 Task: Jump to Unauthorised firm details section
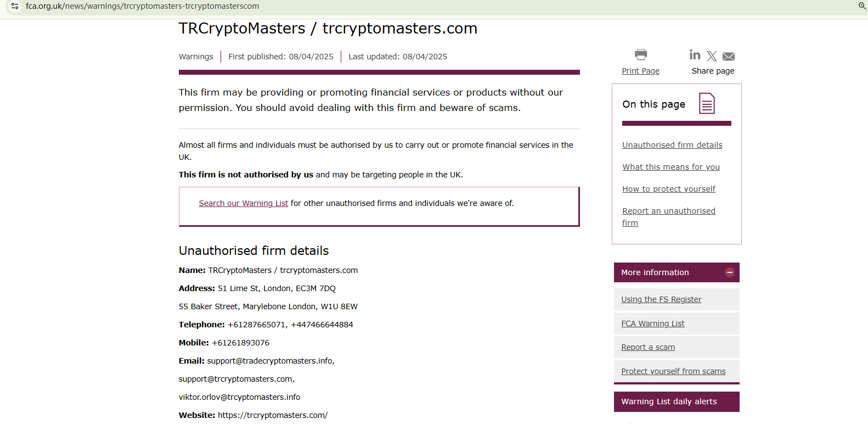[x=672, y=145]
